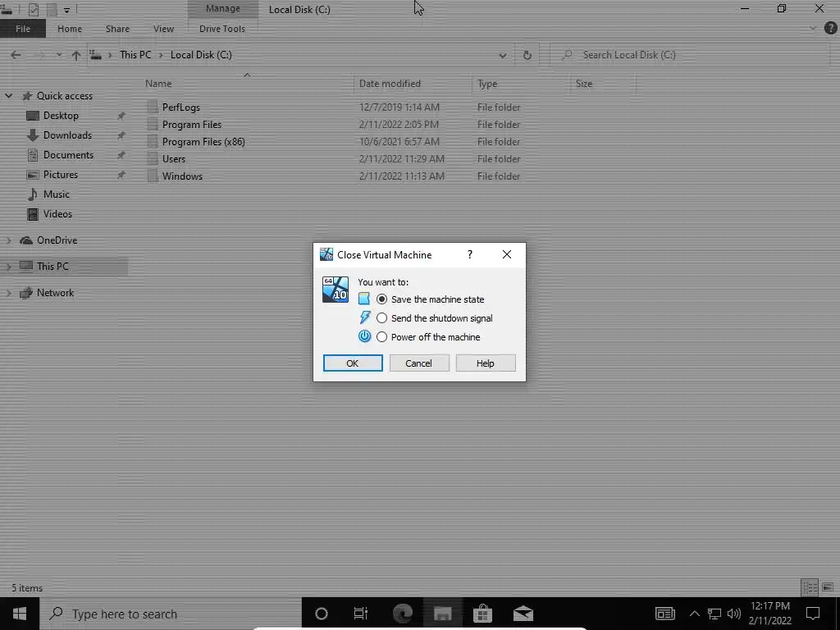Expand the OneDrive tree node
840x630 pixels.
click(8, 240)
